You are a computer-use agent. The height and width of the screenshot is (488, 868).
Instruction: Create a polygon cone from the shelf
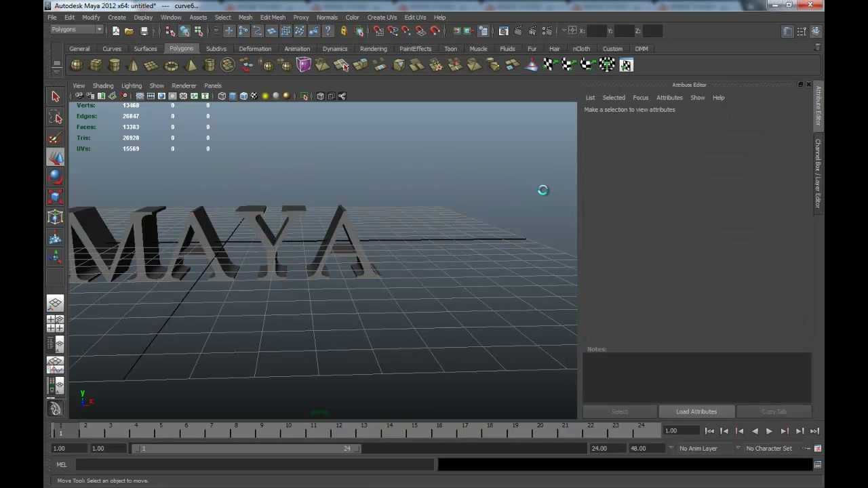[x=133, y=65]
